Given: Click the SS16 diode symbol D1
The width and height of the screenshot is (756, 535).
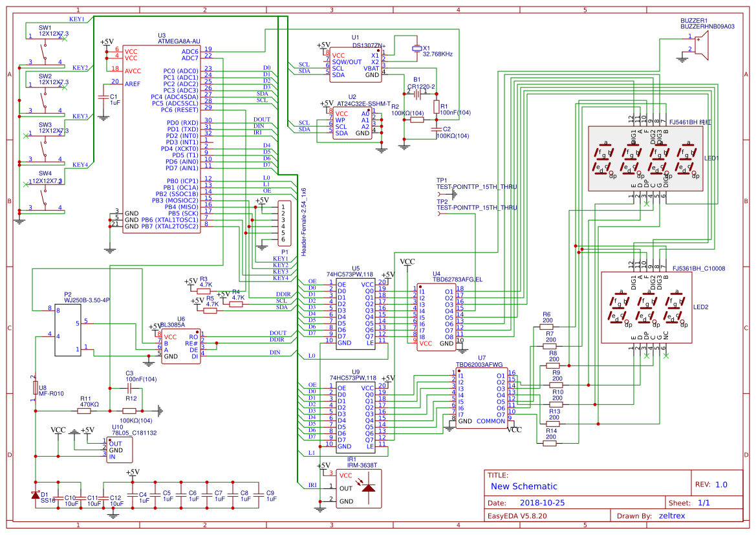Looking at the screenshot, I should point(36,495).
